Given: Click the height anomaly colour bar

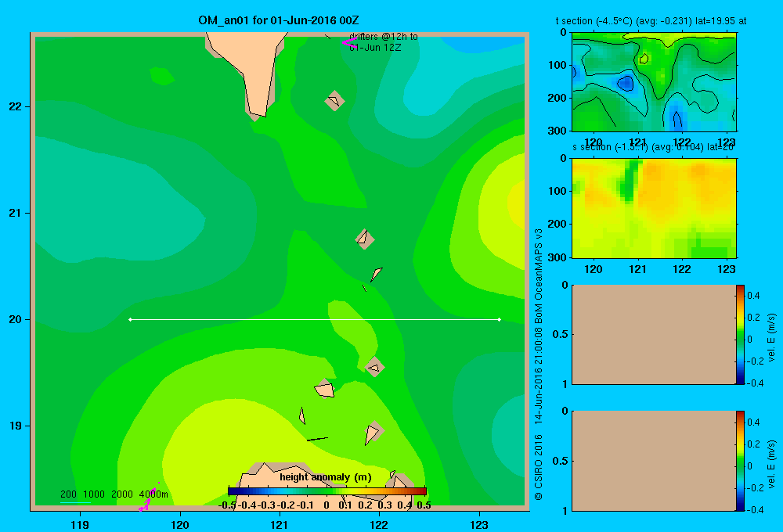Looking at the screenshot, I should click(327, 491).
